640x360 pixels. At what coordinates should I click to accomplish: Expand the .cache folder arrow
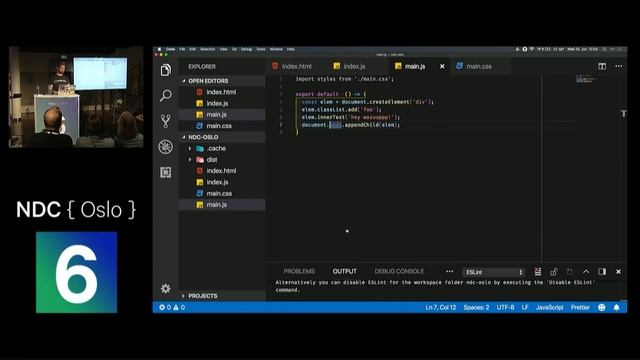(190, 149)
